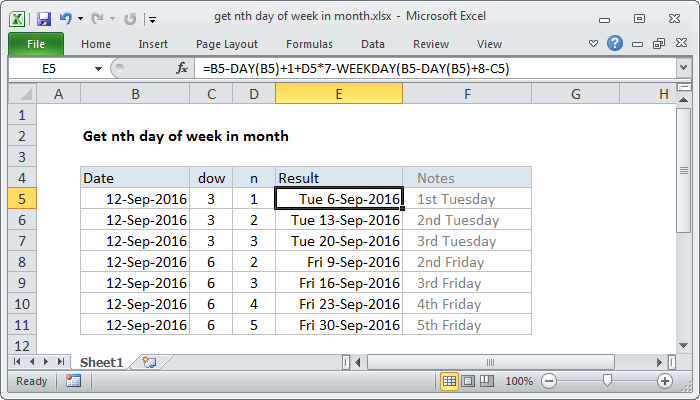Viewport: 700px width, 400px height.
Task: Click vertical scrollbar up arrow
Action: 683,100
